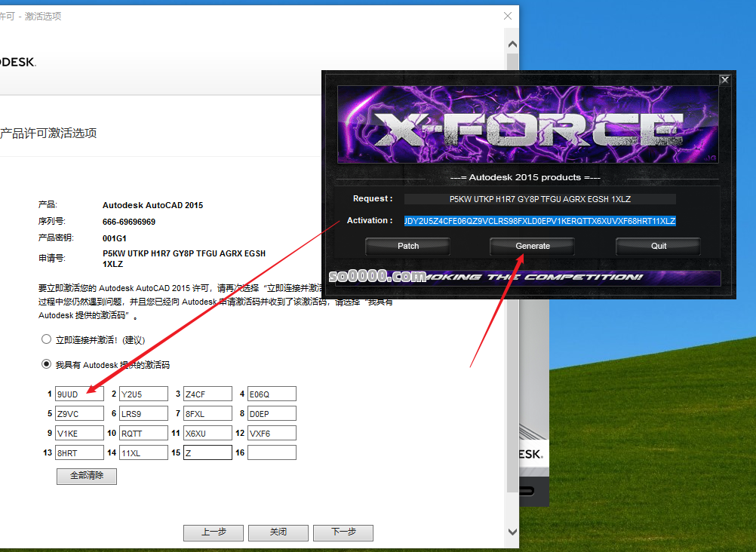Screen dimensions: 756x552
Task: Click the scrollbar up arrow in dialog
Action: click(513, 43)
